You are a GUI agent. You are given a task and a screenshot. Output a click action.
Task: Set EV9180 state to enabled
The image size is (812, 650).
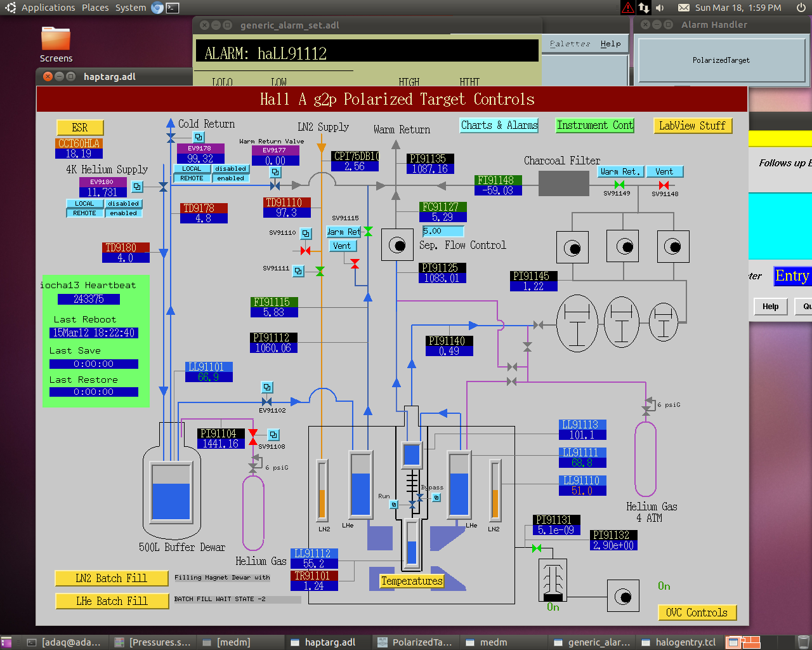point(123,213)
